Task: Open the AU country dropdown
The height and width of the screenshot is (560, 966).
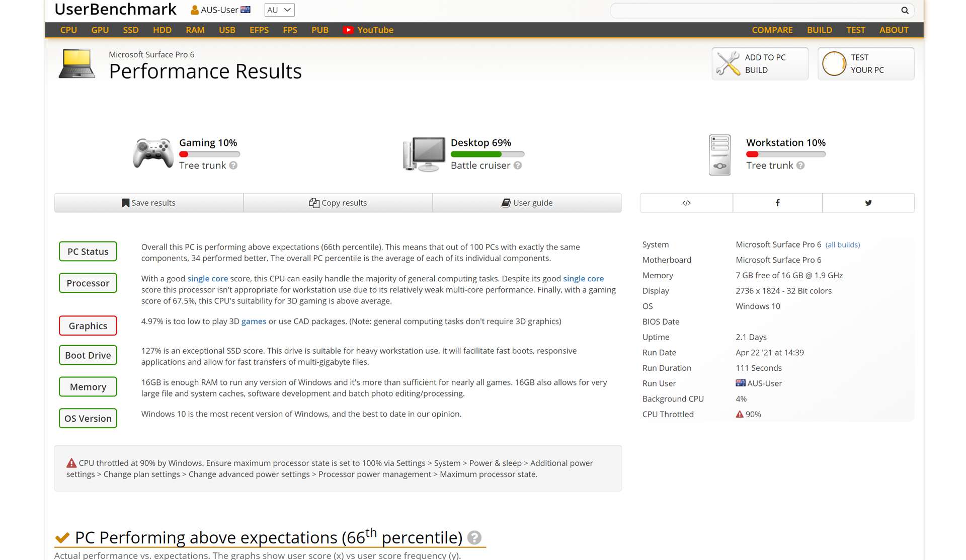Action: coord(279,10)
